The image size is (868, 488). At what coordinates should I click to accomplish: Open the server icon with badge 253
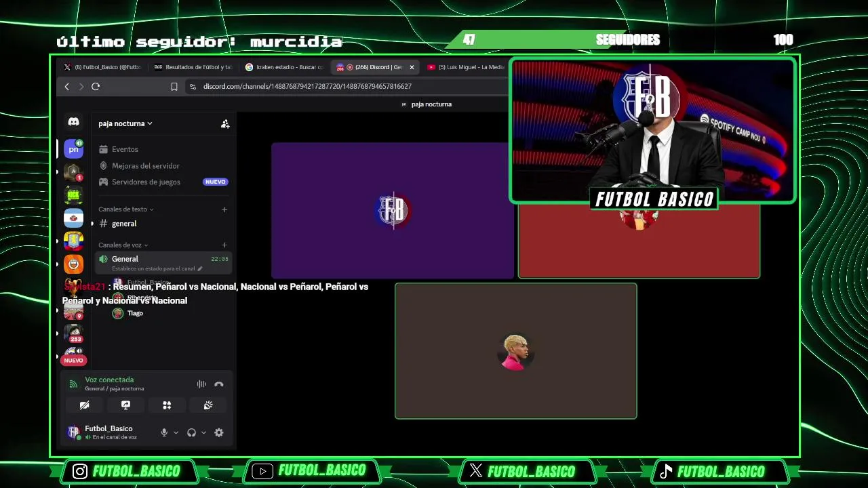point(73,333)
